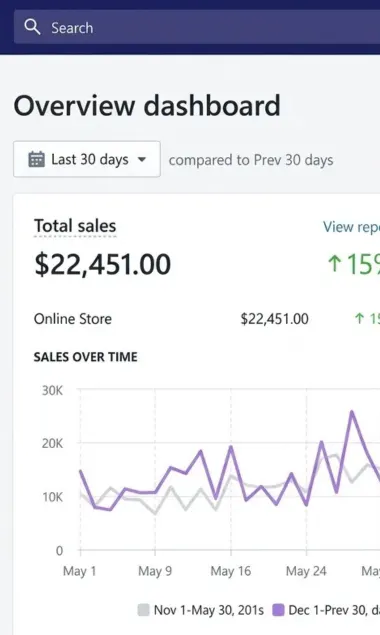This screenshot has height=635, width=380.
Task: Open the Last 30 days dropdown
Action: click(87, 159)
